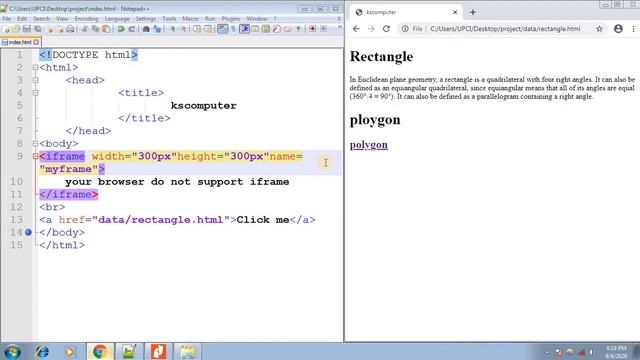Click the Save All toolbar icon
The image size is (640, 360).
click(38, 29)
